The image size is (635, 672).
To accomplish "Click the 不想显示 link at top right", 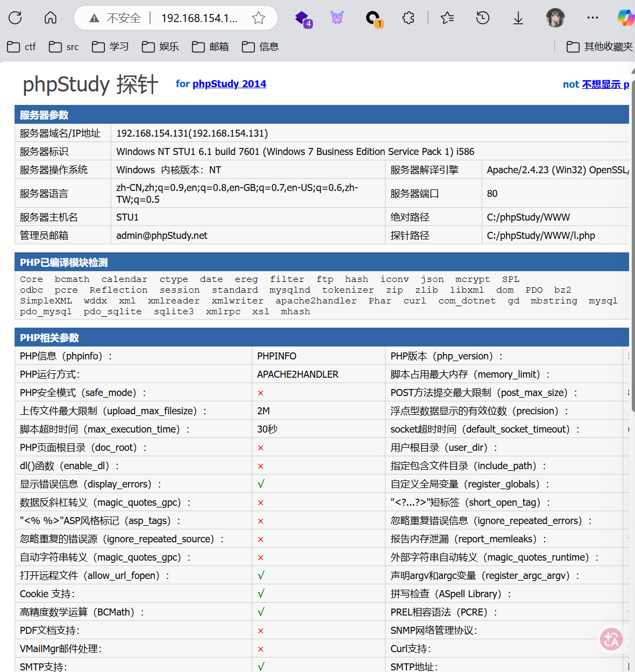I will pos(605,84).
